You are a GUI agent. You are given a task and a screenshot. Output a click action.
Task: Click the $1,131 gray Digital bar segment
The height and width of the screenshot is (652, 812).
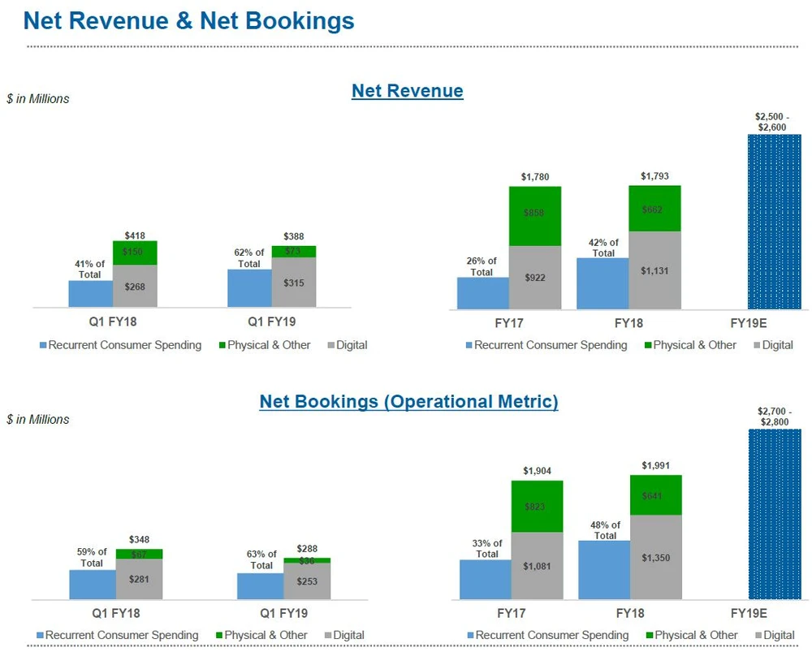click(654, 270)
